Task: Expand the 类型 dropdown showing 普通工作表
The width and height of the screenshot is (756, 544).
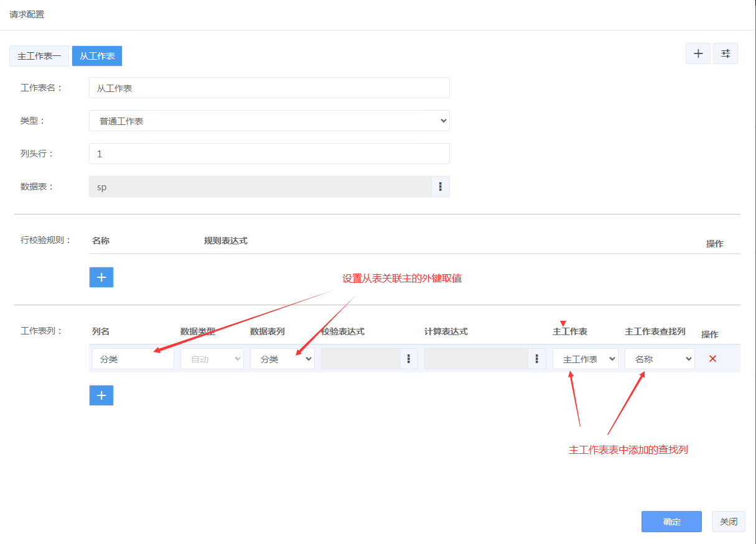Action: pyautogui.click(x=269, y=121)
